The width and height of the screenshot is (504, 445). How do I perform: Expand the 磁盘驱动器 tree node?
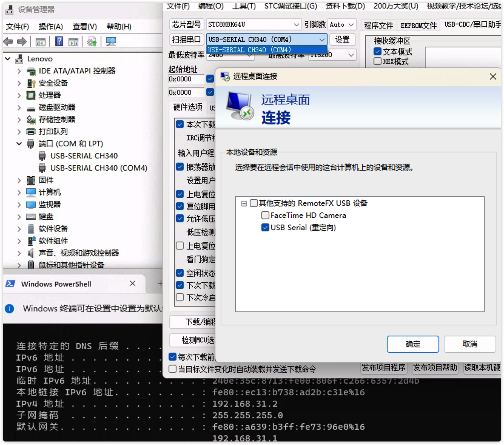tap(19, 107)
